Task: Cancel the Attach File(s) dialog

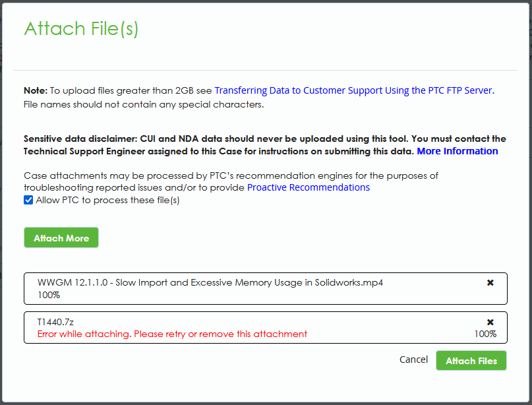Action: point(413,359)
